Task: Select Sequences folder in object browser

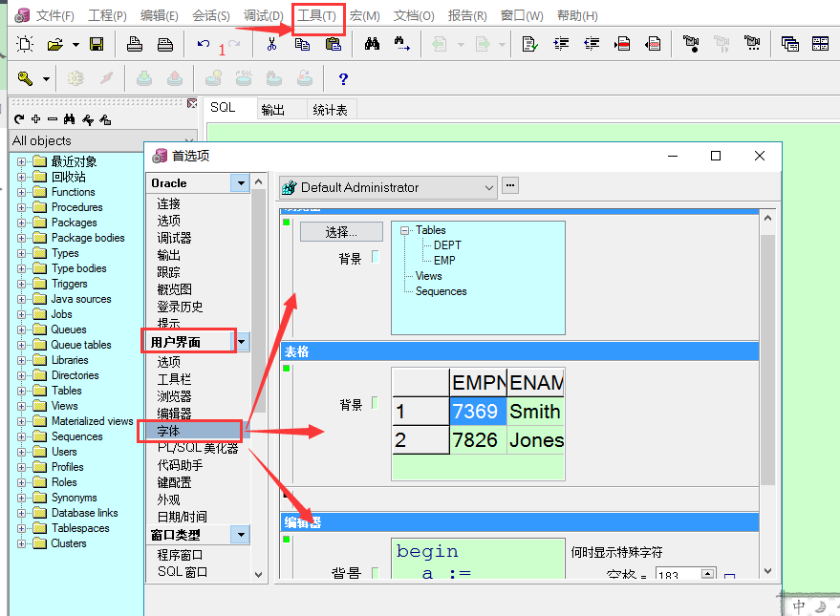Action: click(76, 436)
